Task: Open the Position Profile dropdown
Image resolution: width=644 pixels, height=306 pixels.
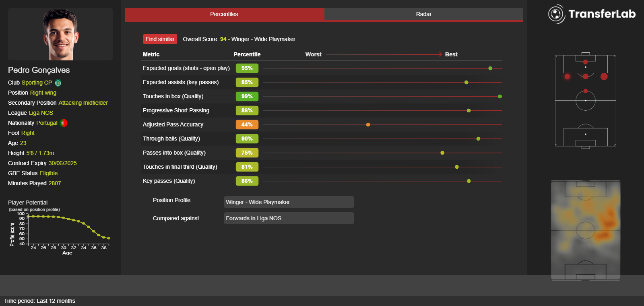Action: (289, 202)
